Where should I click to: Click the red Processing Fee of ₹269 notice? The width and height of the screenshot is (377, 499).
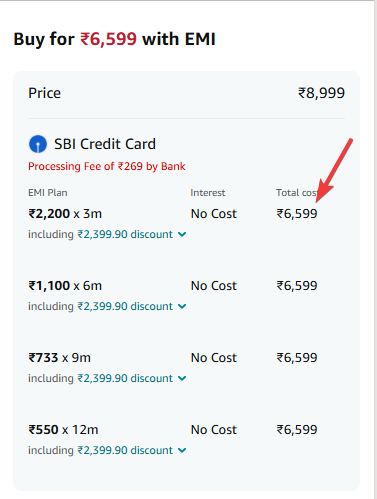click(107, 166)
